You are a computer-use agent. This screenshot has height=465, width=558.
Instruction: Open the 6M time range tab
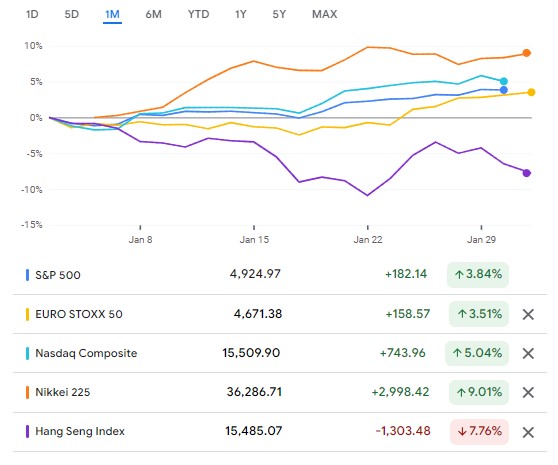click(x=153, y=14)
